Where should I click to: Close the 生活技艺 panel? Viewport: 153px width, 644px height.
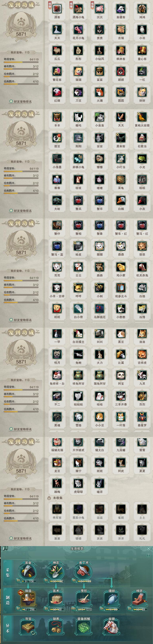[x=148, y=548]
